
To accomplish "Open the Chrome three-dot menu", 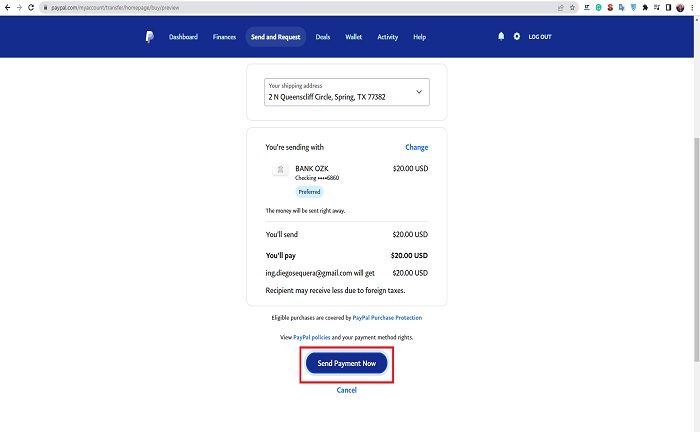I will tap(692, 7).
